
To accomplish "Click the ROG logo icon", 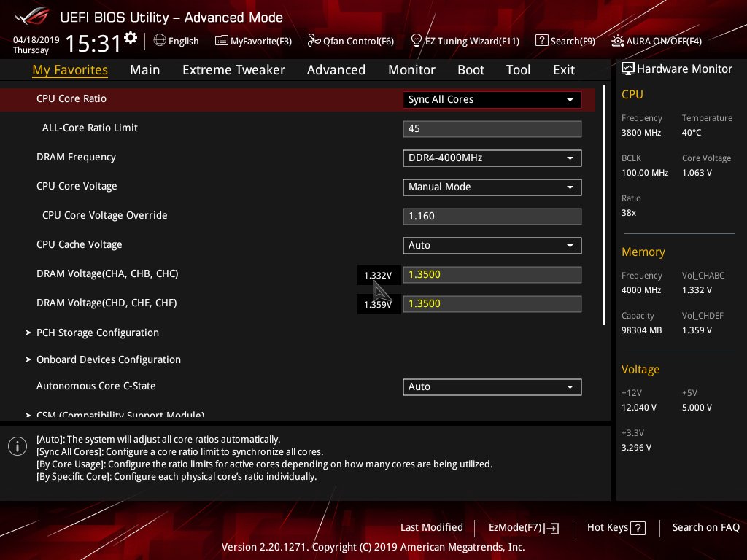I will [x=32, y=16].
